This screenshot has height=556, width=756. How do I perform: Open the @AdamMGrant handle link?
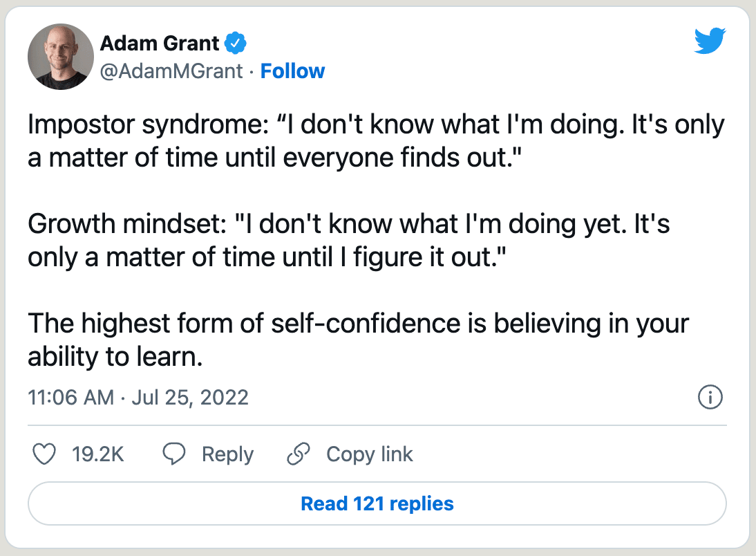pos(171,71)
